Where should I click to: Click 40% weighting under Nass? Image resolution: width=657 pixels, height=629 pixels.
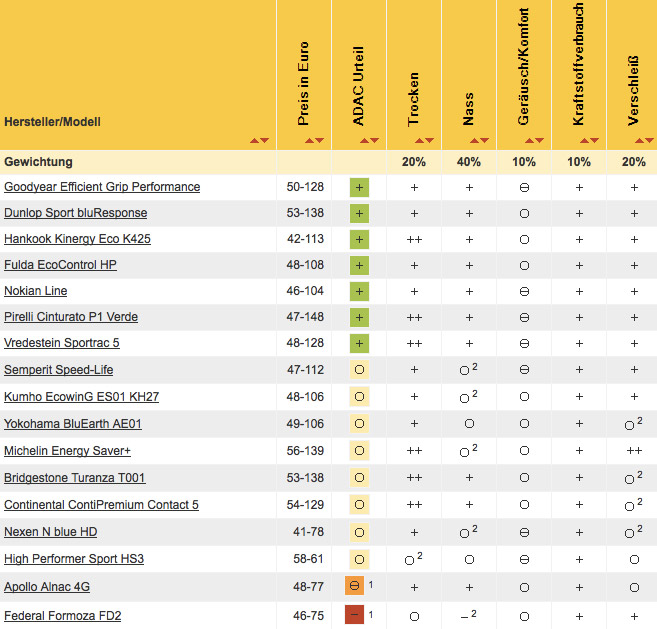click(x=469, y=162)
